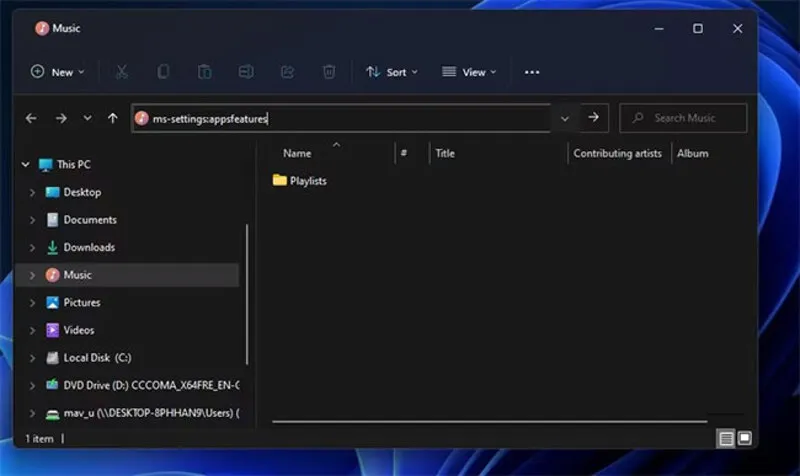Click the Rename icon in toolbar
The height and width of the screenshot is (476, 800).
(246, 72)
